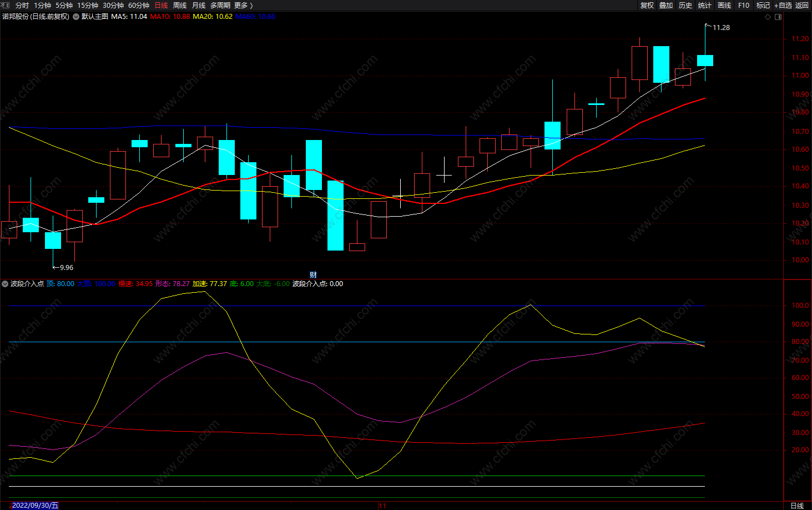Activate 画线 drawing tools
This screenshot has height=510, width=812.
724,5
